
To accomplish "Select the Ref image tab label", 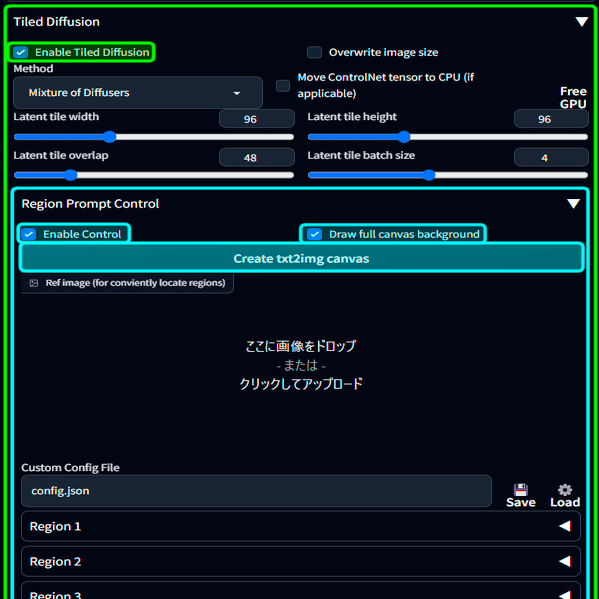I will coord(127,283).
